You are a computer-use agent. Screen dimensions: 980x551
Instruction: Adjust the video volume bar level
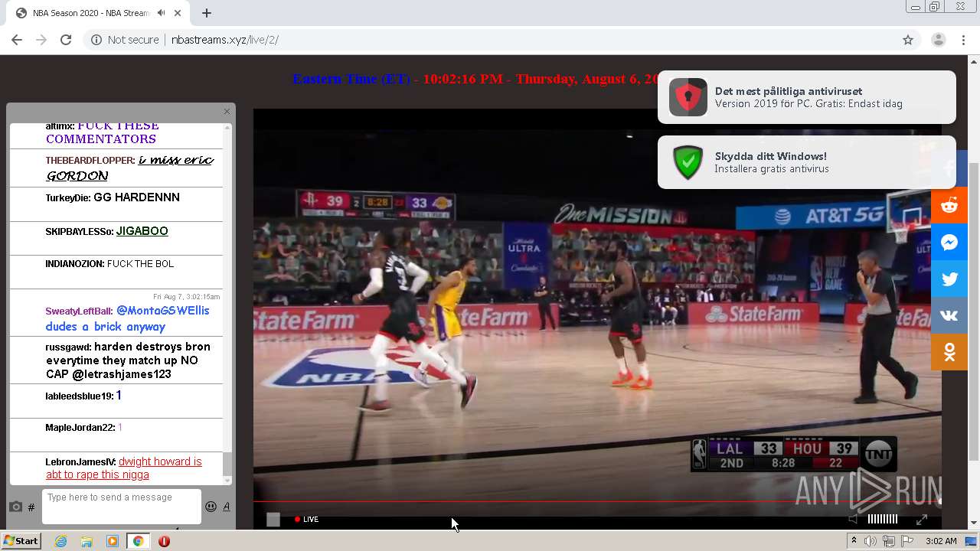point(882,519)
